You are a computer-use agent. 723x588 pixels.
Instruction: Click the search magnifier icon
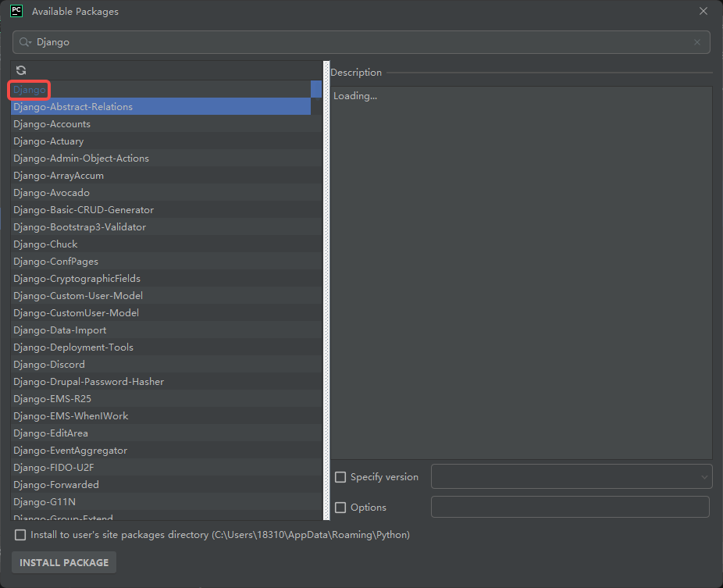(x=25, y=42)
